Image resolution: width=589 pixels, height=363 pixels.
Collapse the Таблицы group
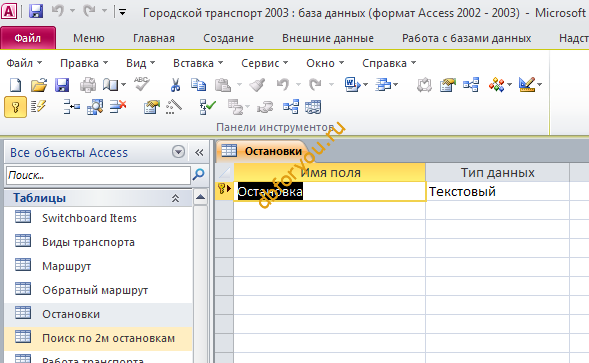[175, 198]
